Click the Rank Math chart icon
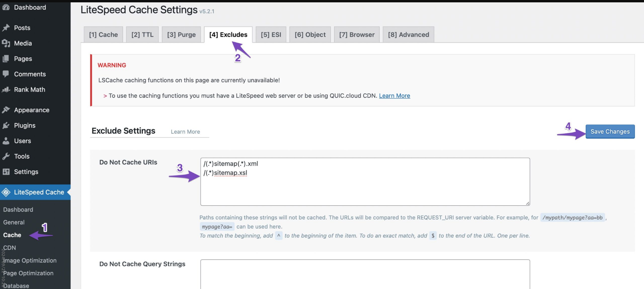The image size is (644, 289). 6,89
